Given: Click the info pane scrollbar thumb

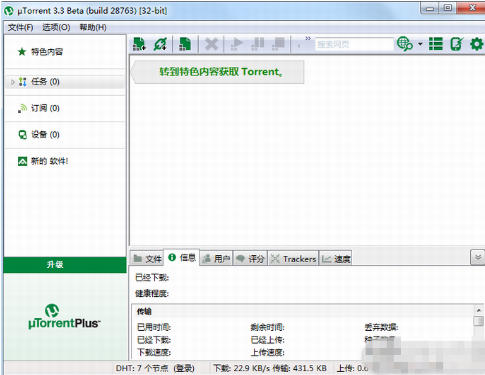Looking at the screenshot, I should 479,321.
